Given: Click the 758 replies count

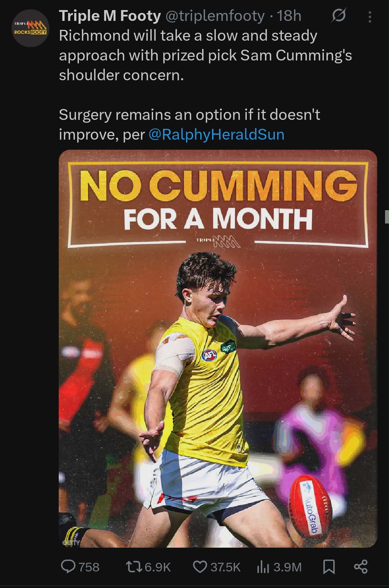Looking at the screenshot, I should 89,567.
